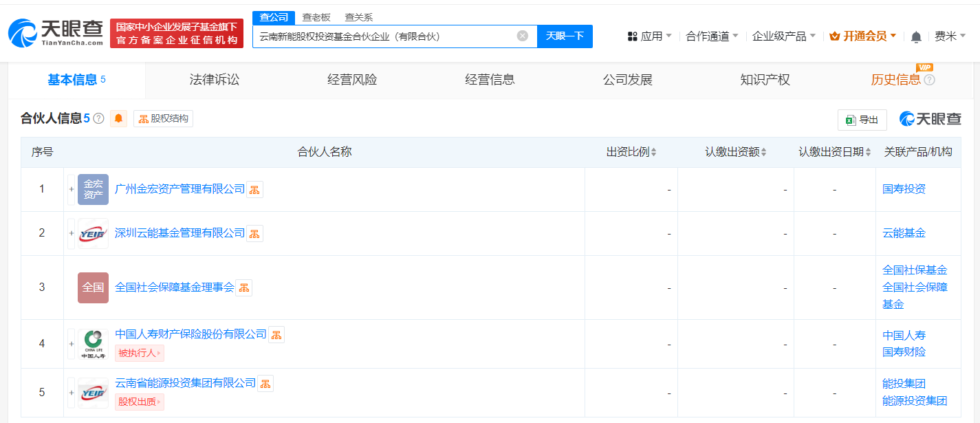Click the 天眼查 logo at top left
The width and height of the screenshot is (980, 423).
[55, 33]
